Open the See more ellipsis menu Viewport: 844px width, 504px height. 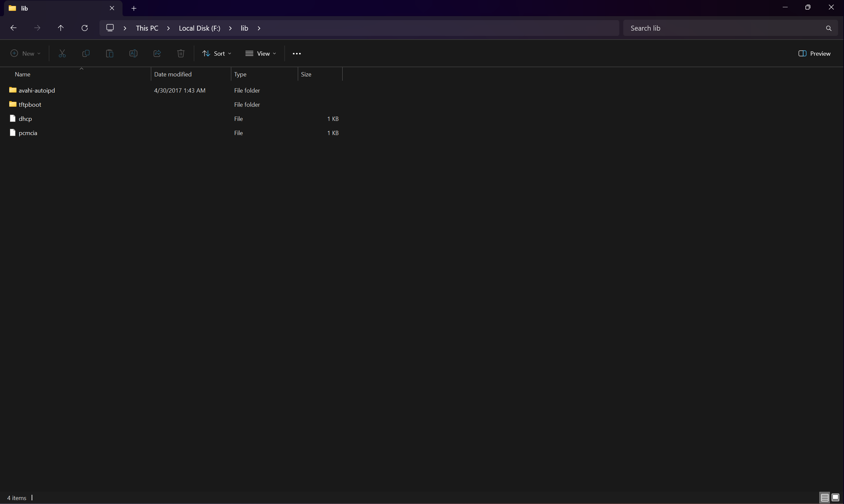(x=296, y=53)
